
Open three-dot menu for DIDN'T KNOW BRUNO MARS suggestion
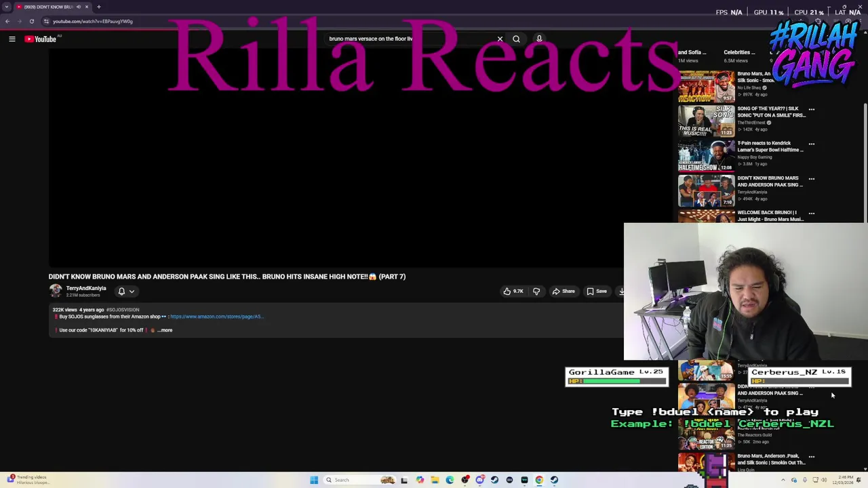click(x=811, y=178)
